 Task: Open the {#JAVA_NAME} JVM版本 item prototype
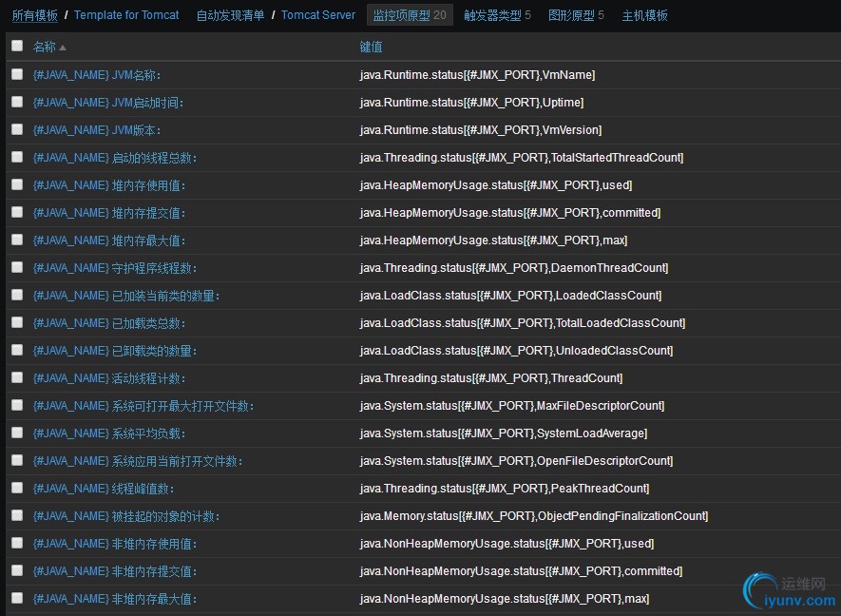point(97,130)
